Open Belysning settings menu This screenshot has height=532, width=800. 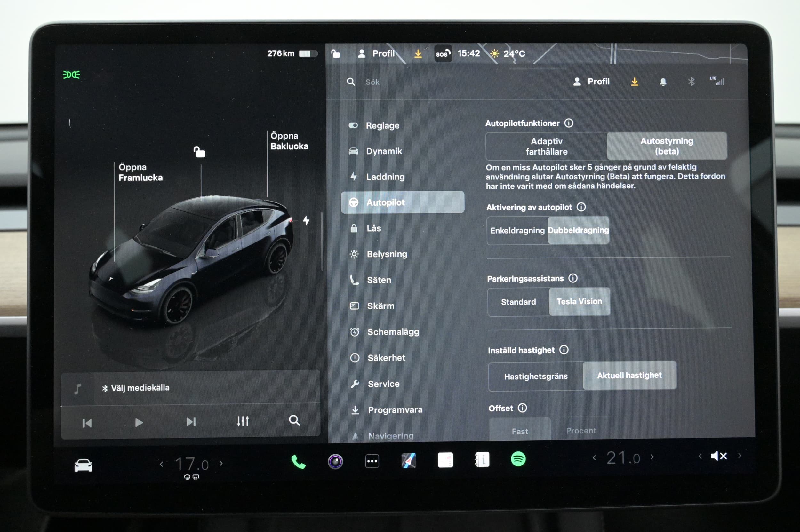pos(403,254)
